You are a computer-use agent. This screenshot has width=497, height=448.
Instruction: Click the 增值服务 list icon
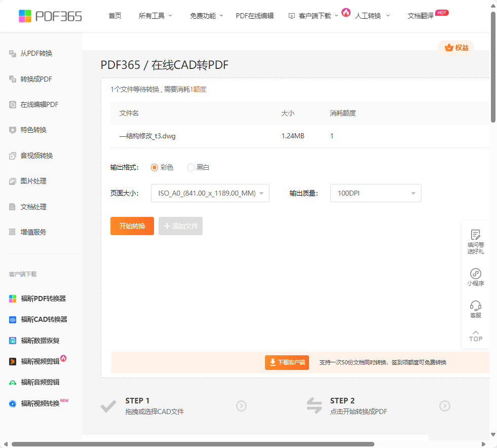pos(12,232)
